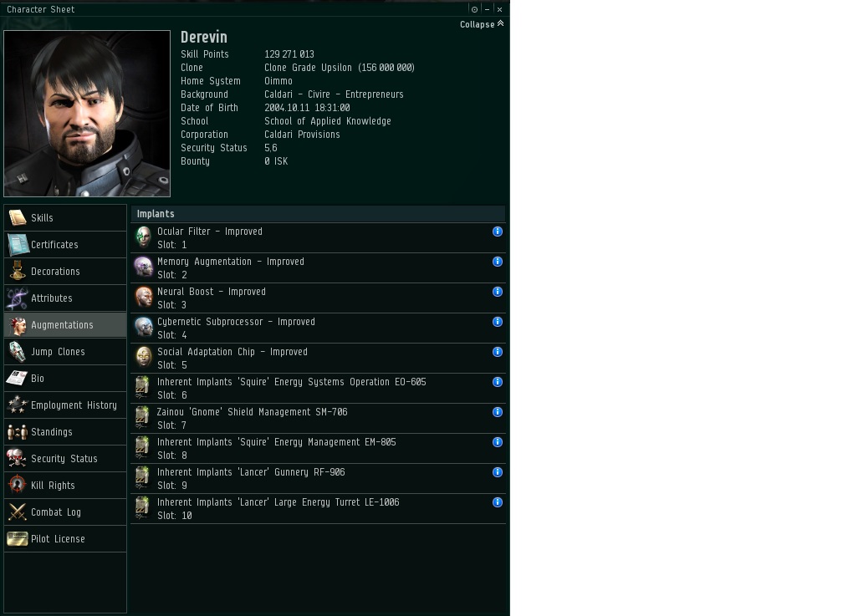
Task: Show info for Cybernetic Subprocessor - Improved
Action: 498,322
